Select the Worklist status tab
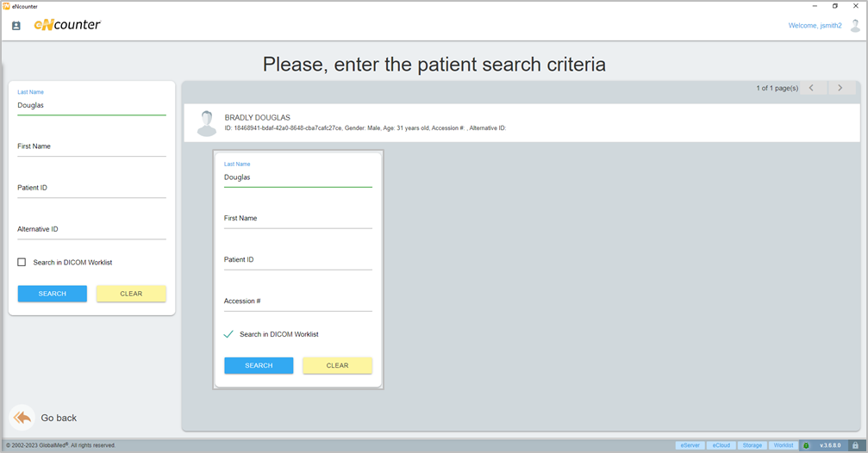This screenshot has width=868, height=453. coord(783,445)
